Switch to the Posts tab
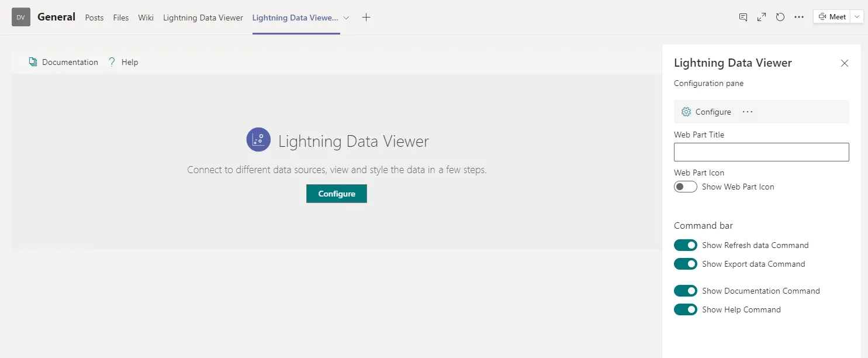This screenshot has width=868, height=358. (x=94, y=18)
